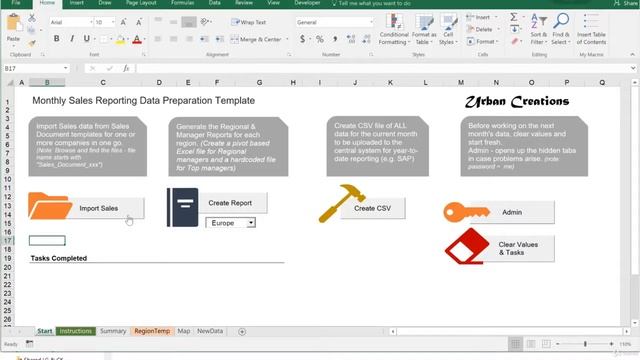
Task: Click Increase Decimal icon
Action: (351, 39)
